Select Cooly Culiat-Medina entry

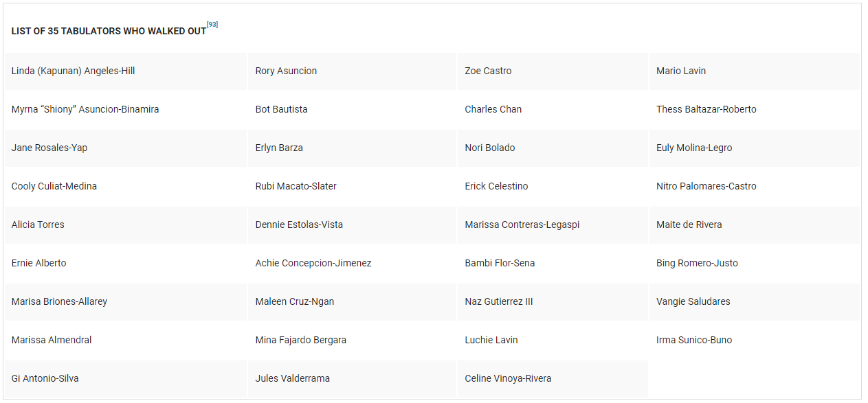(x=54, y=186)
